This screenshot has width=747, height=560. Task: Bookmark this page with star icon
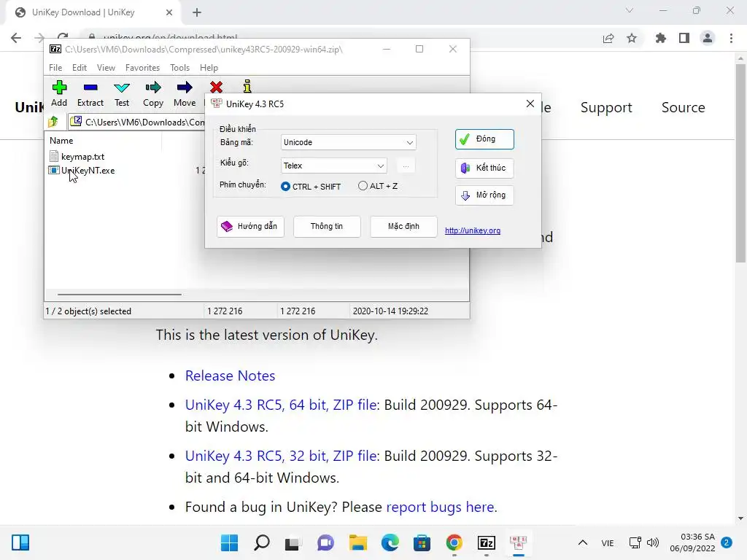pos(632,38)
